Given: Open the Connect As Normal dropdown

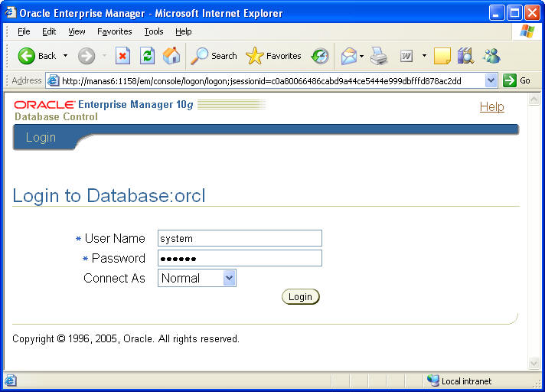Looking at the screenshot, I should 197,278.
